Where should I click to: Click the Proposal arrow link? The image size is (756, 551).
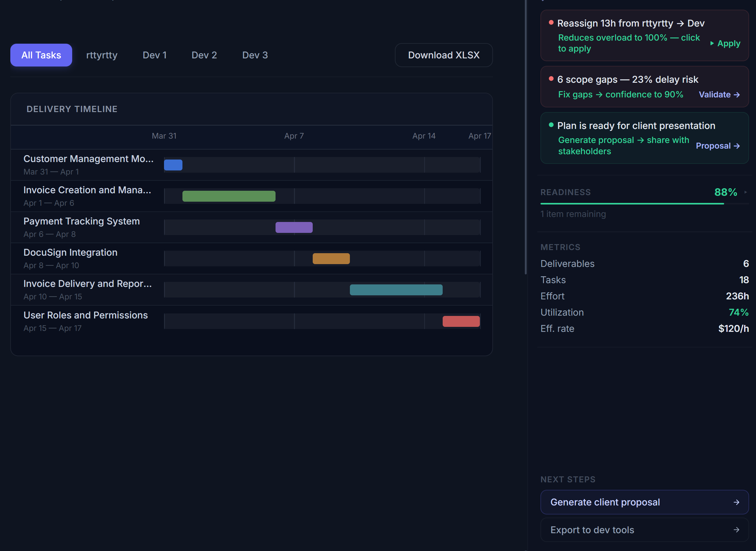tap(718, 146)
